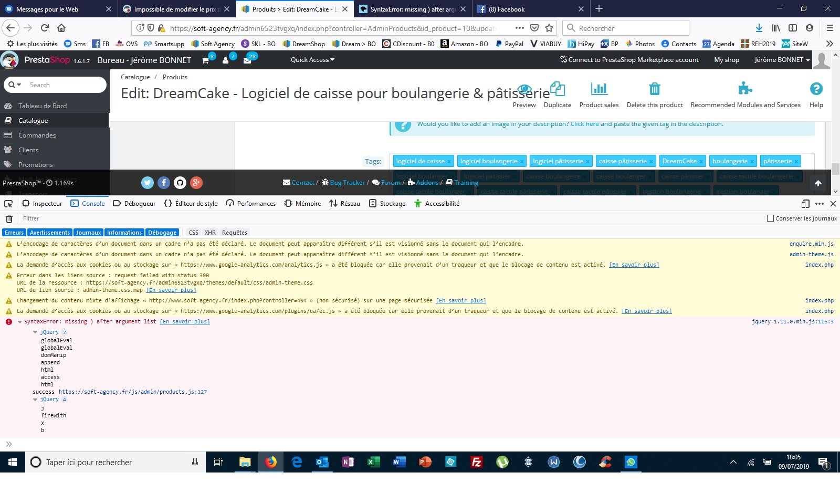
Task: Click the Duplicate product icon
Action: pos(557,89)
